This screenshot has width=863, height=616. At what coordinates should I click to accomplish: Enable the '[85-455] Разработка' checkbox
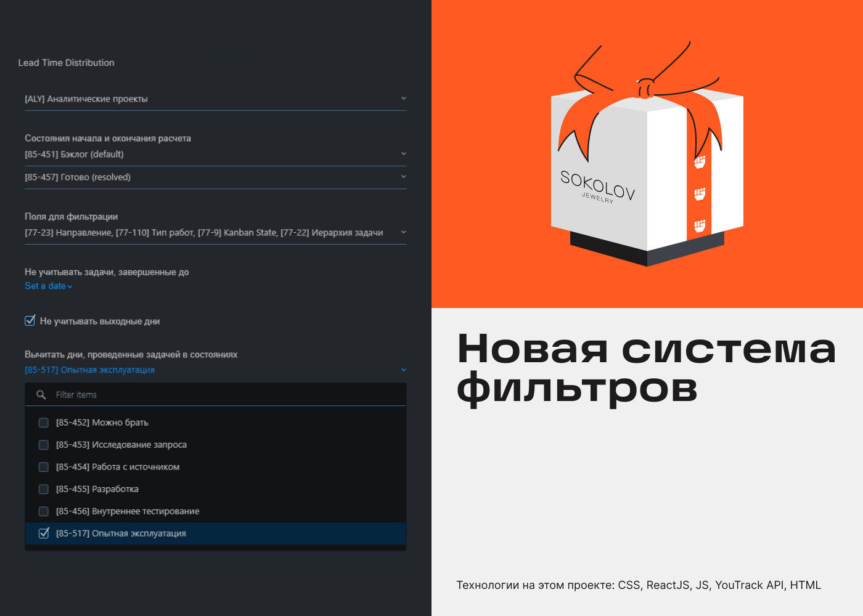pos(43,489)
